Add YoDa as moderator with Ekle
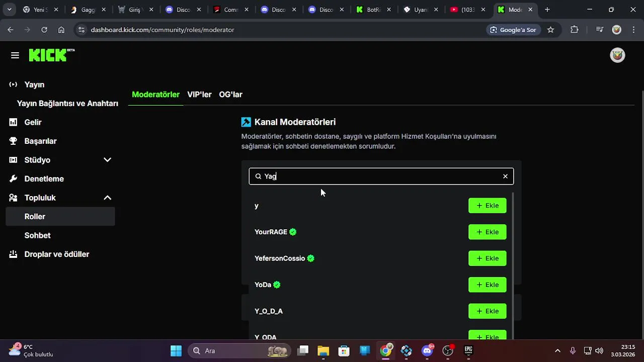644x362 pixels. tap(487, 285)
